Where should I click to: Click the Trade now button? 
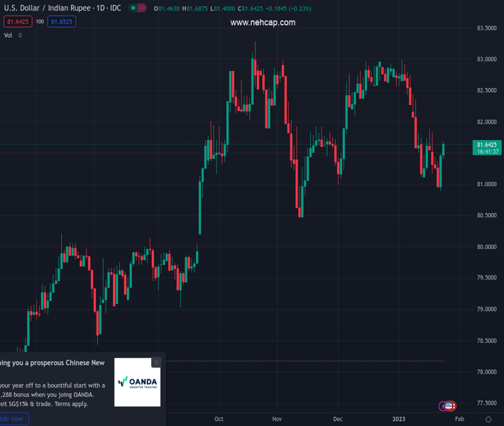pyautogui.click(x=13, y=419)
